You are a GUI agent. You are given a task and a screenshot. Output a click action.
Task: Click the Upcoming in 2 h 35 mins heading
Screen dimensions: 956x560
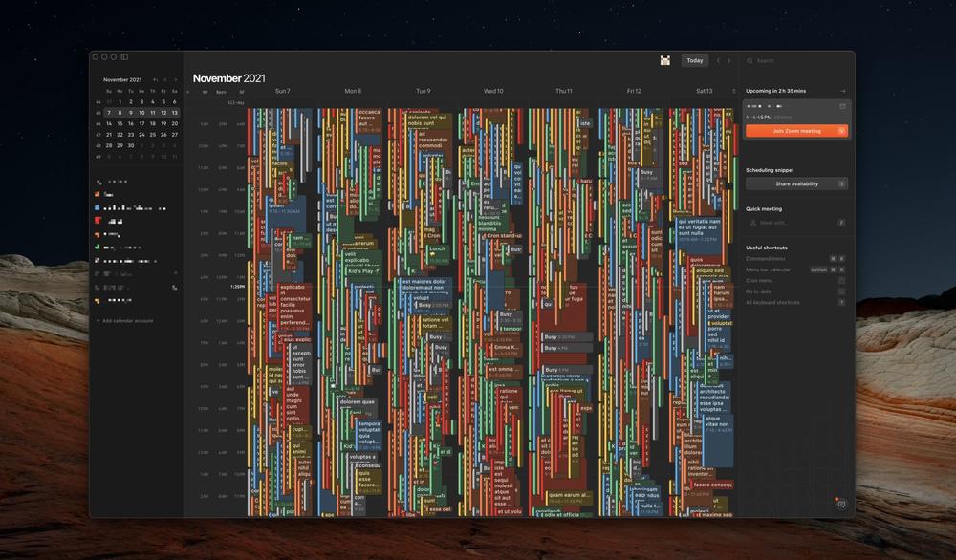[x=775, y=91]
